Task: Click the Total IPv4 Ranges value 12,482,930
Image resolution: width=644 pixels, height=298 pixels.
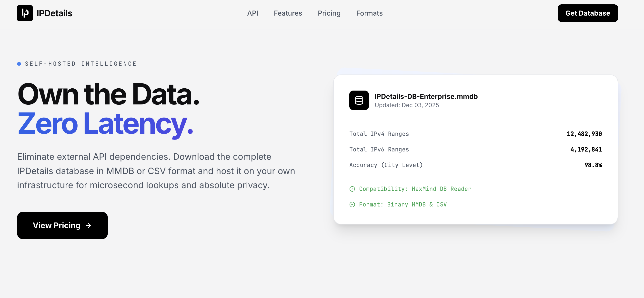Action: pyautogui.click(x=584, y=134)
